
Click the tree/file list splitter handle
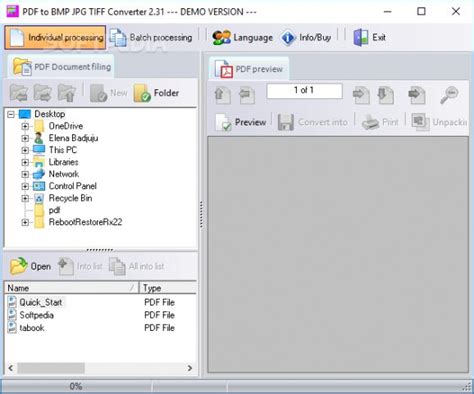(x=100, y=250)
